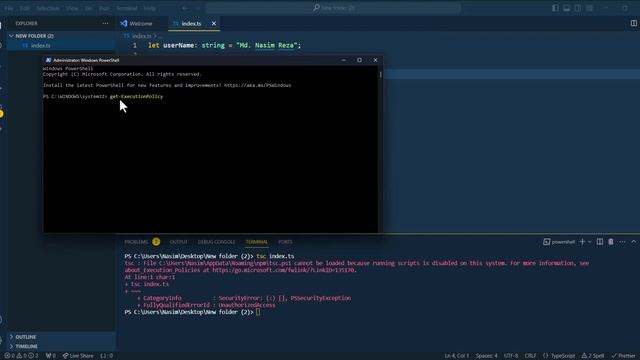Split the editor to the right

(x=633, y=23)
